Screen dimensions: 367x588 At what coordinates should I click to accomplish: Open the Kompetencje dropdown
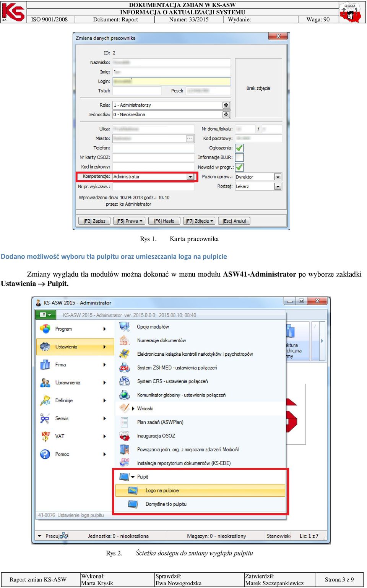[x=190, y=177]
